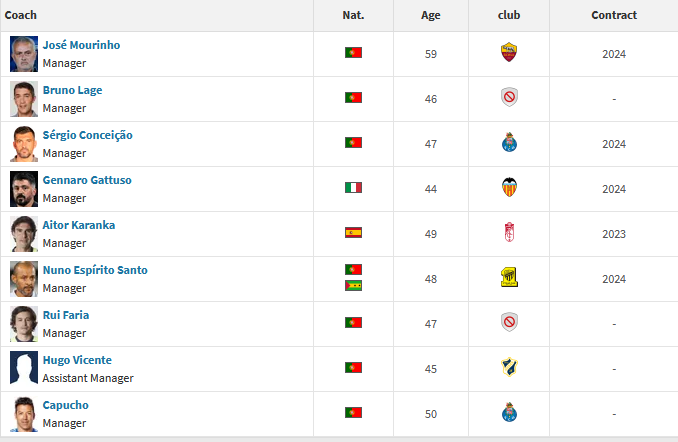The height and width of the screenshot is (442, 678).
Task: Open Gennaro Gattuso's profile link
Action: (x=87, y=180)
